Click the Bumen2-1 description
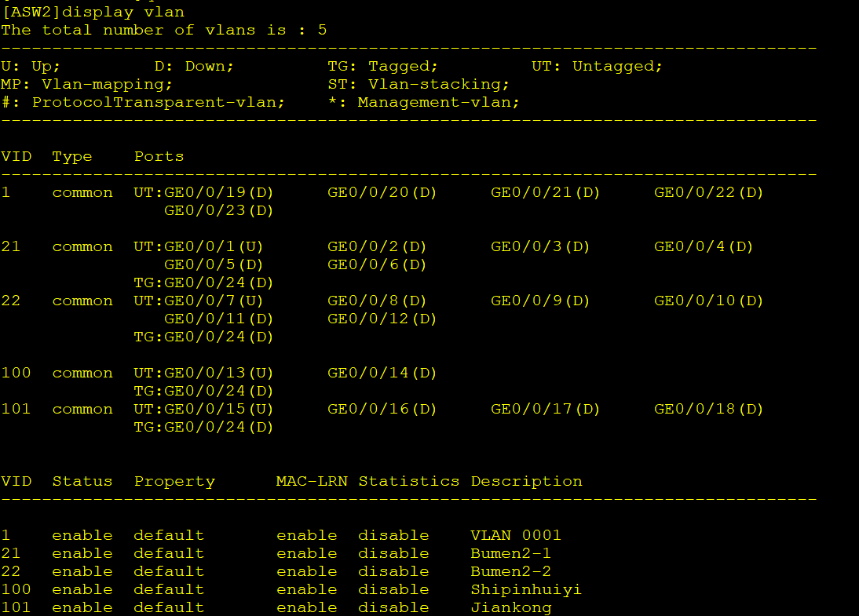Image resolution: width=859 pixels, height=616 pixels. 510,553
